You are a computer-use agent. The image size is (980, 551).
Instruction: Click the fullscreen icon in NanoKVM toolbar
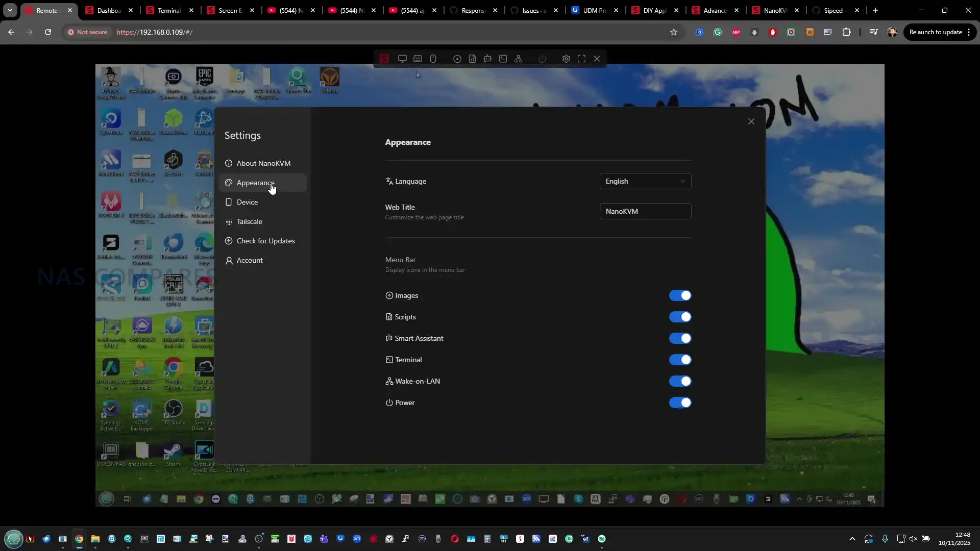point(581,59)
